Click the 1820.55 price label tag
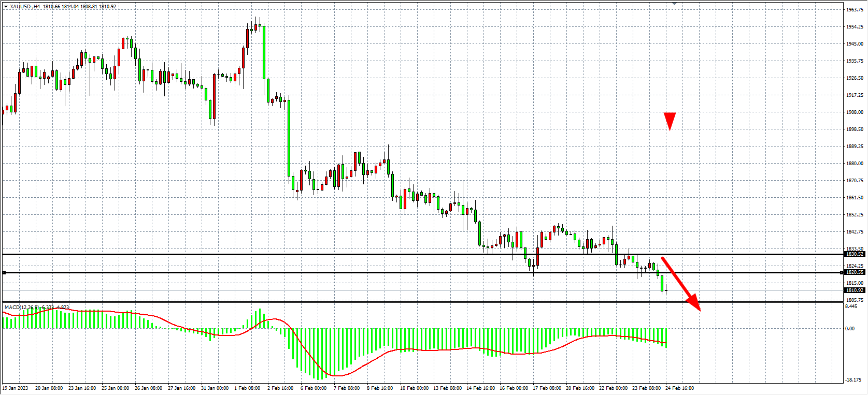 [855, 272]
